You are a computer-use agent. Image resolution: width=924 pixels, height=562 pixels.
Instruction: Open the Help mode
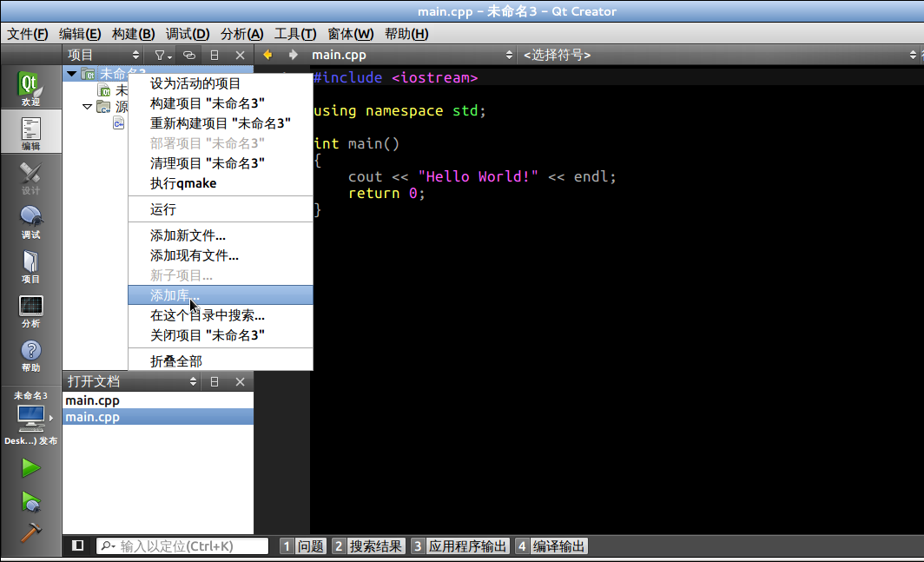pyautogui.click(x=30, y=355)
